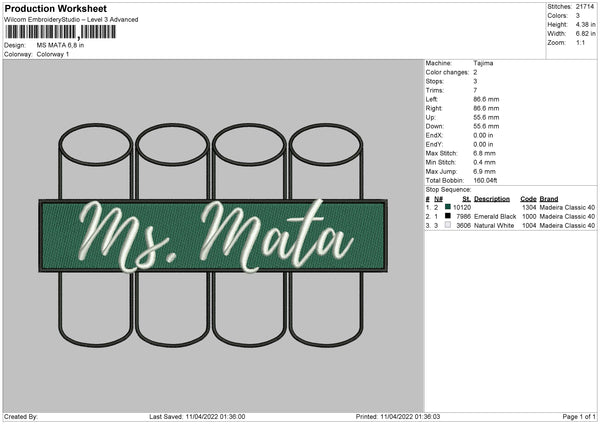Select the Natural White row in stop sequence
This screenshot has height=424, width=600.
coord(510,226)
